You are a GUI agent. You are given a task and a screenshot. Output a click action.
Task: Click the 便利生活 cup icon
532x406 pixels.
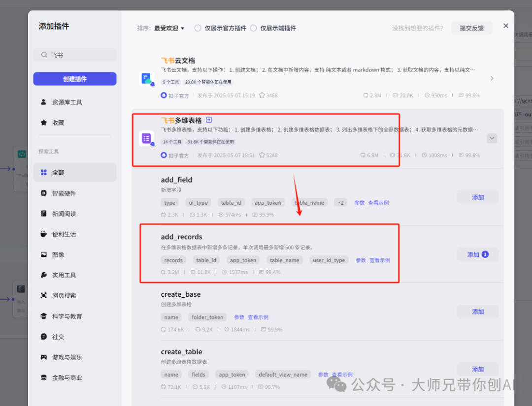43,234
